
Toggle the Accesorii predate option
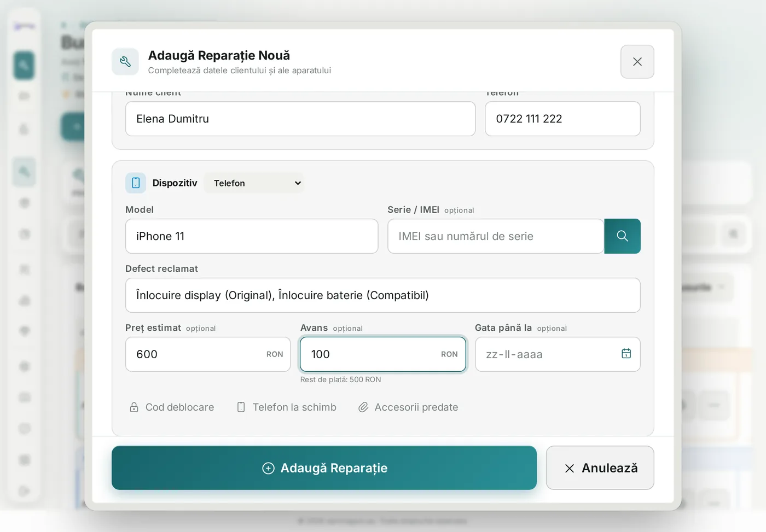tap(408, 407)
